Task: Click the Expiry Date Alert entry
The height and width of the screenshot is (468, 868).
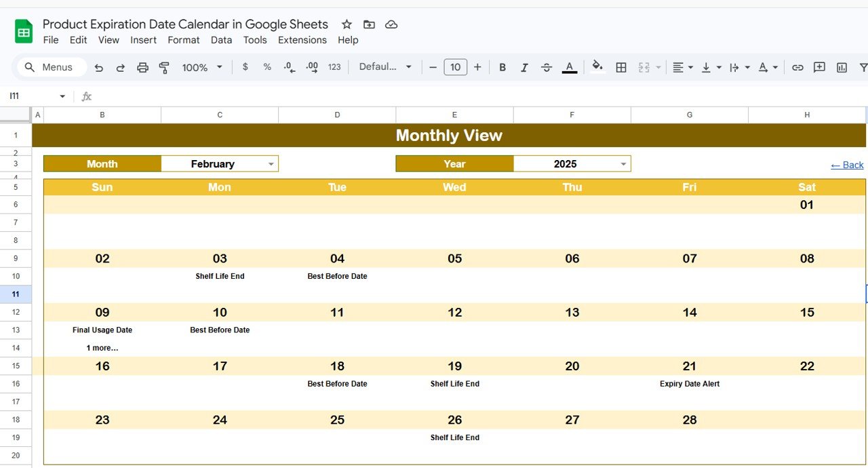Action: click(x=690, y=384)
